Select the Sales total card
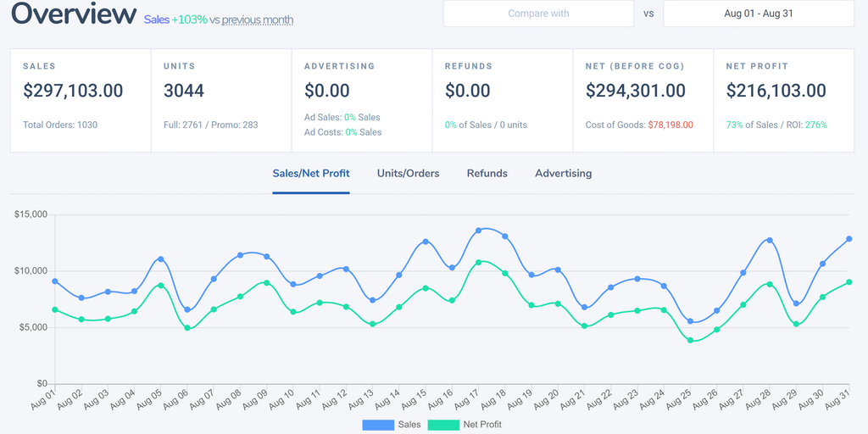The height and width of the screenshot is (434, 868). tap(81, 100)
